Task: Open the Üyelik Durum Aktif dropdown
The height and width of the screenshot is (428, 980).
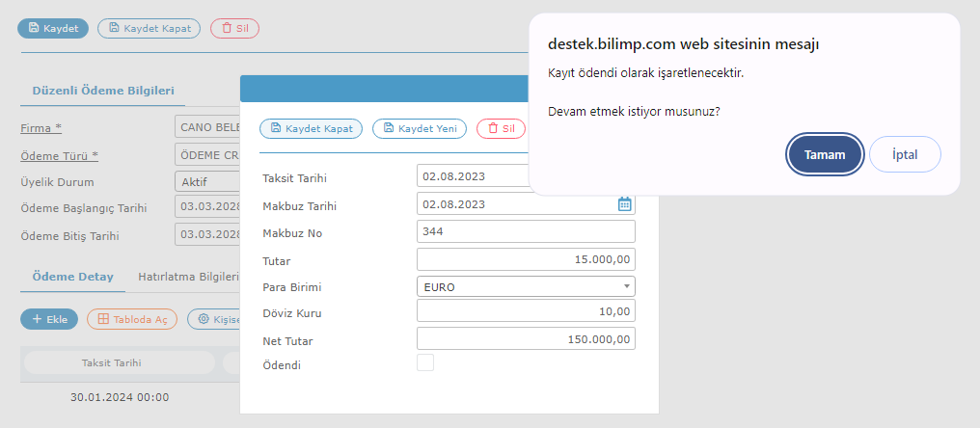Action: click(x=207, y=181)
